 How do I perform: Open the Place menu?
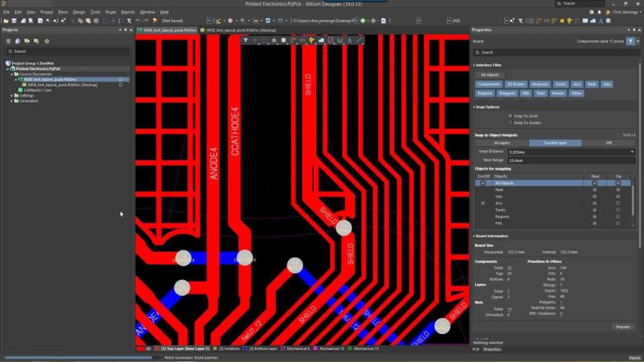tap(63, 12)
